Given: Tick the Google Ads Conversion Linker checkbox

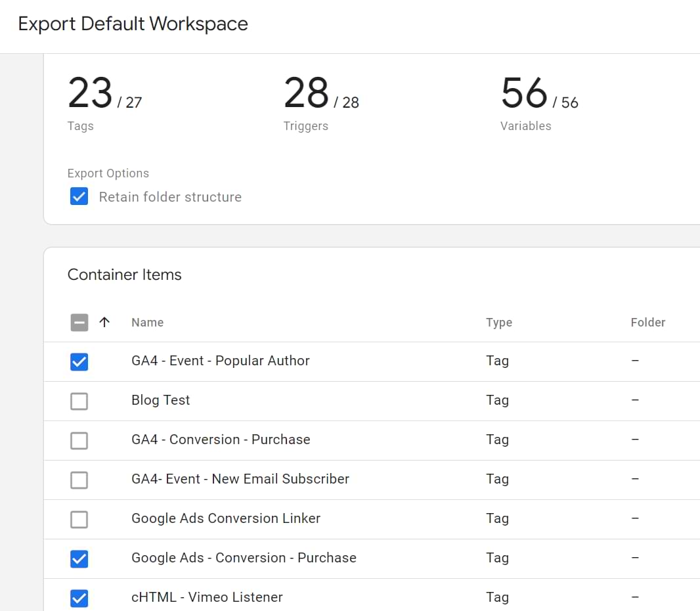Looking at the screenshot, I should click(x=79, y=519).
